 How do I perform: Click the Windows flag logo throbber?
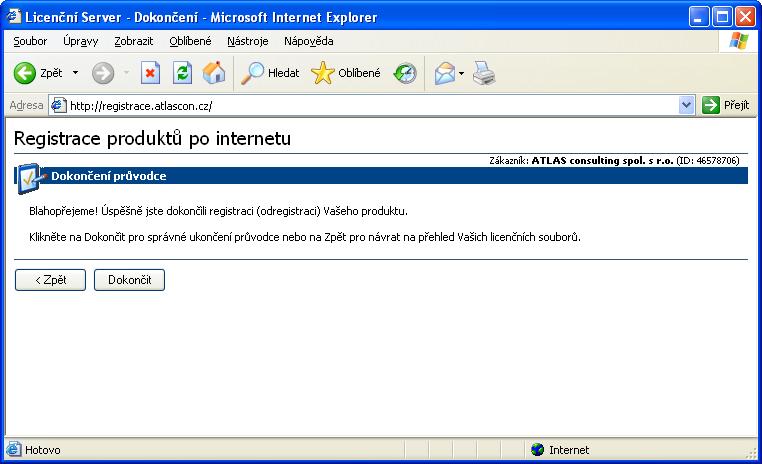point(738,41)
